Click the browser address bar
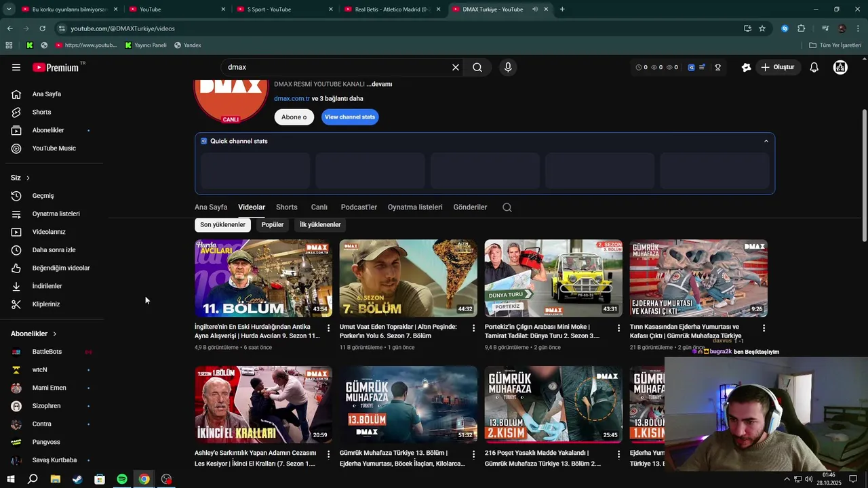The height and width of the screenshot is (488, 868). pyautogui.click(x=400, y=28)
